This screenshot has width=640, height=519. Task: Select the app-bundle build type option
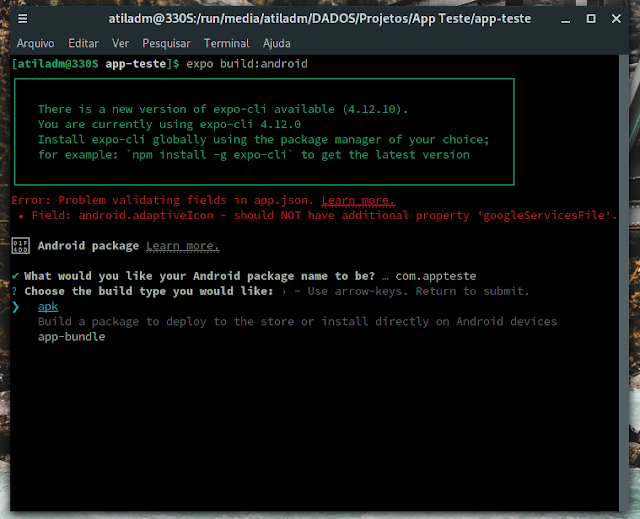point(71,337)
